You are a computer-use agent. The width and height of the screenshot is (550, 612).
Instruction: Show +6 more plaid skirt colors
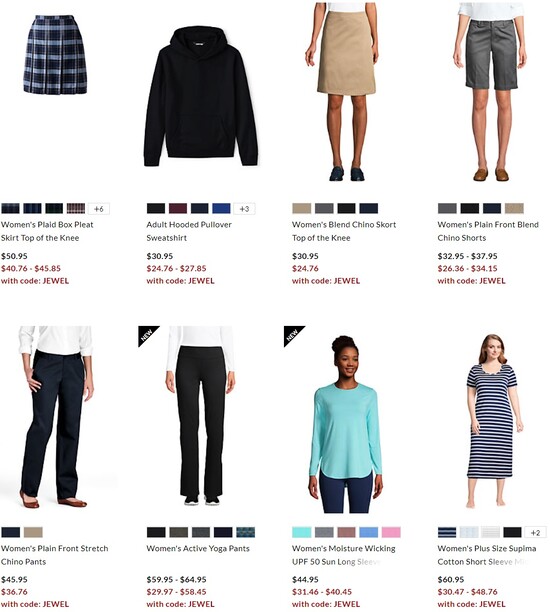coord(99,209)
